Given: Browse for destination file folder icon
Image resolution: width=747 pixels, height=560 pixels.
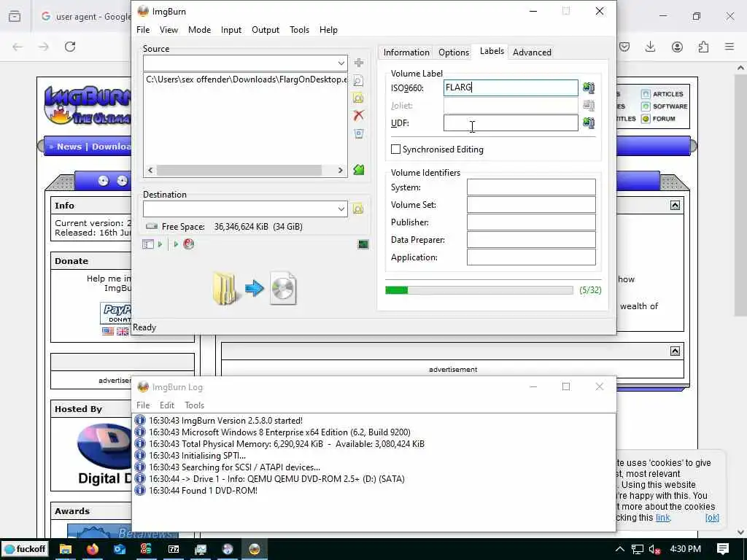Looking at the screenshot, I should click(x=358, y=209).
